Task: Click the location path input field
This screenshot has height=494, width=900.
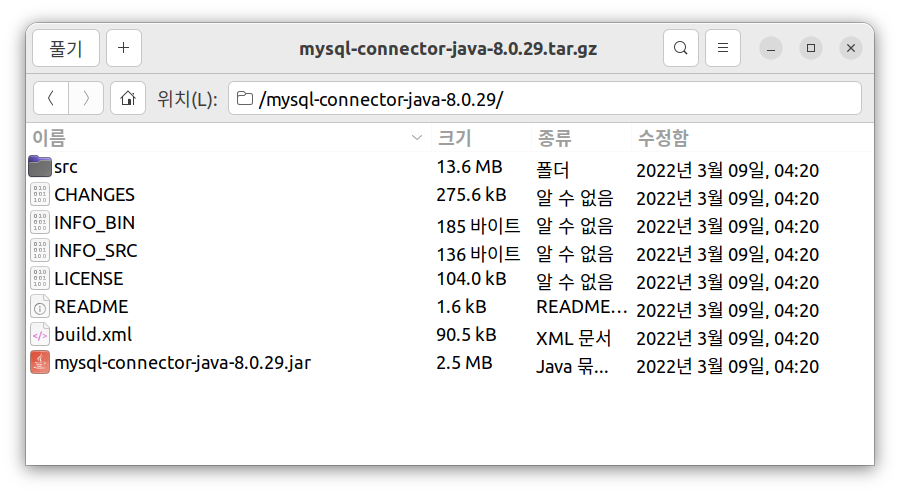Action: pyautogui.click(x=545, y=99)
